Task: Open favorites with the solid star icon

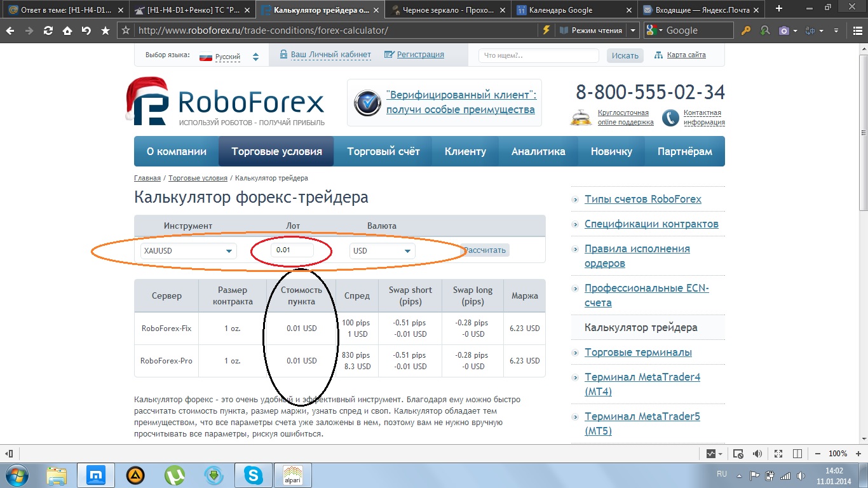Action: click(105, 30)
